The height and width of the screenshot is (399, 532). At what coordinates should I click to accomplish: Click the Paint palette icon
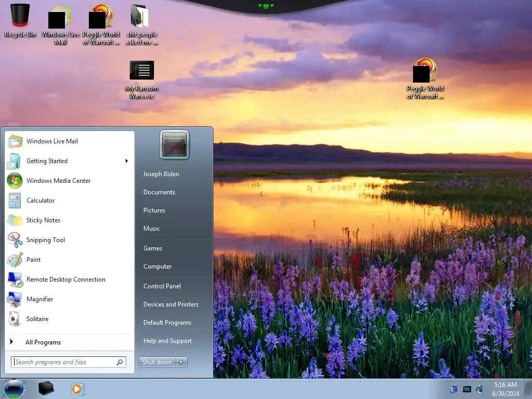point(15,260)
